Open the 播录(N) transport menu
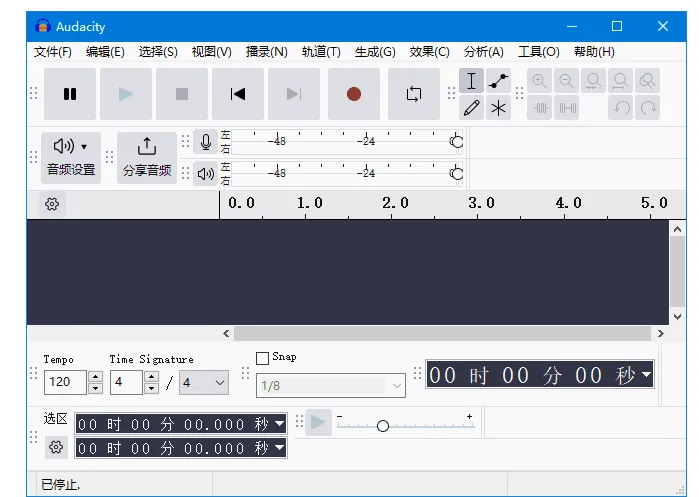 (267, 52)
